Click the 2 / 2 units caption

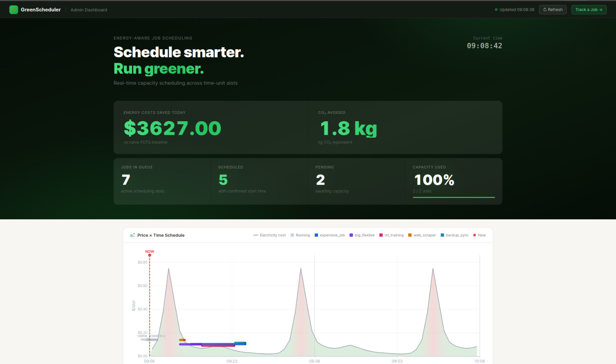422,191
